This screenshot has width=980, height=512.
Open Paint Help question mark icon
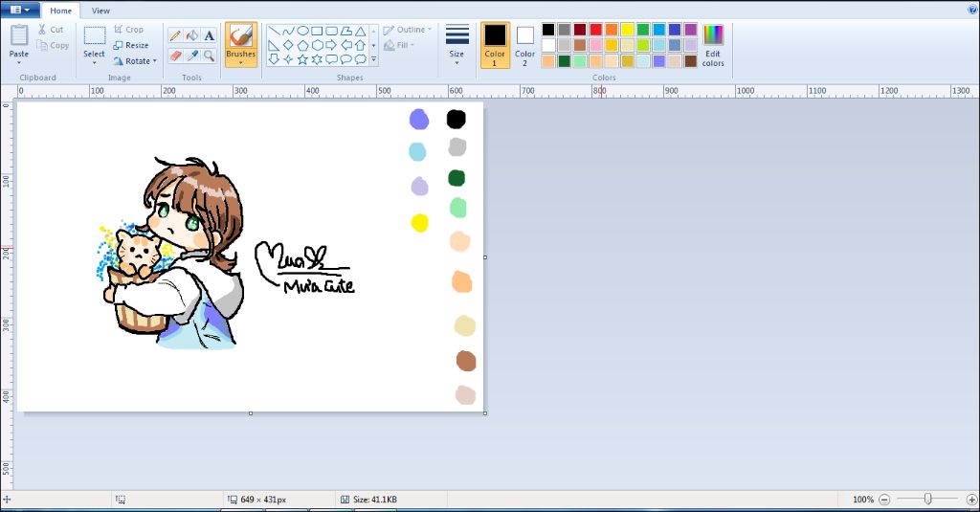click(x=972, y=10)
